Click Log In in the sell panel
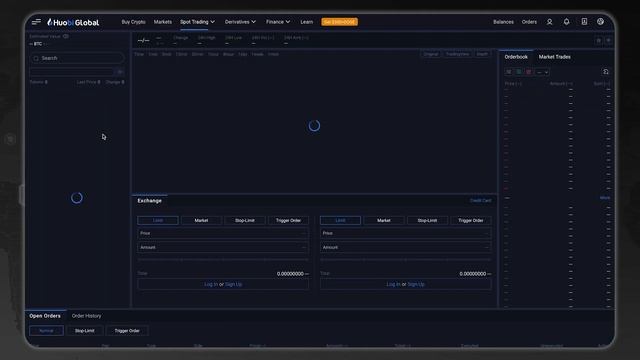Screen dimensions: 640x360 pos(393,284)
